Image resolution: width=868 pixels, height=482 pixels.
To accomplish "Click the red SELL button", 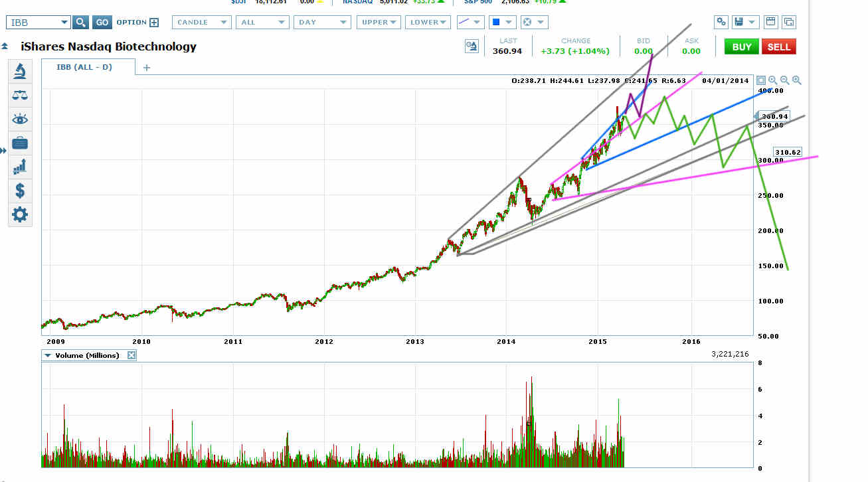I will point(779,46).
